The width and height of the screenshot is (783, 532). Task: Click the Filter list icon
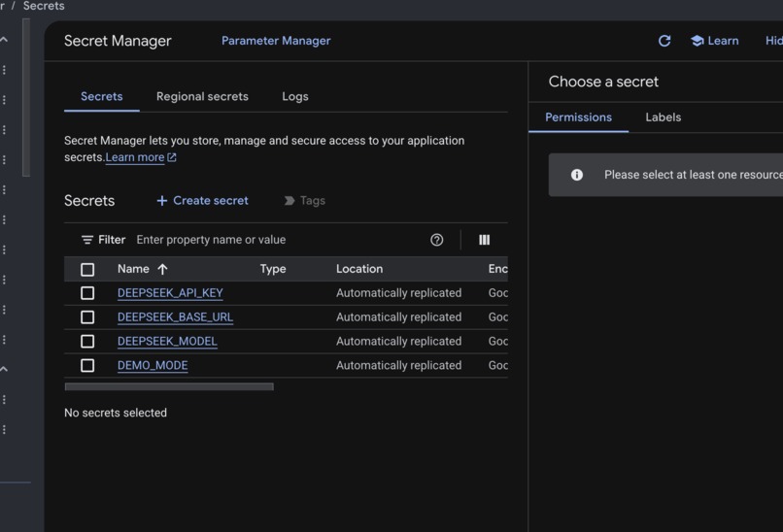[87, 240]
